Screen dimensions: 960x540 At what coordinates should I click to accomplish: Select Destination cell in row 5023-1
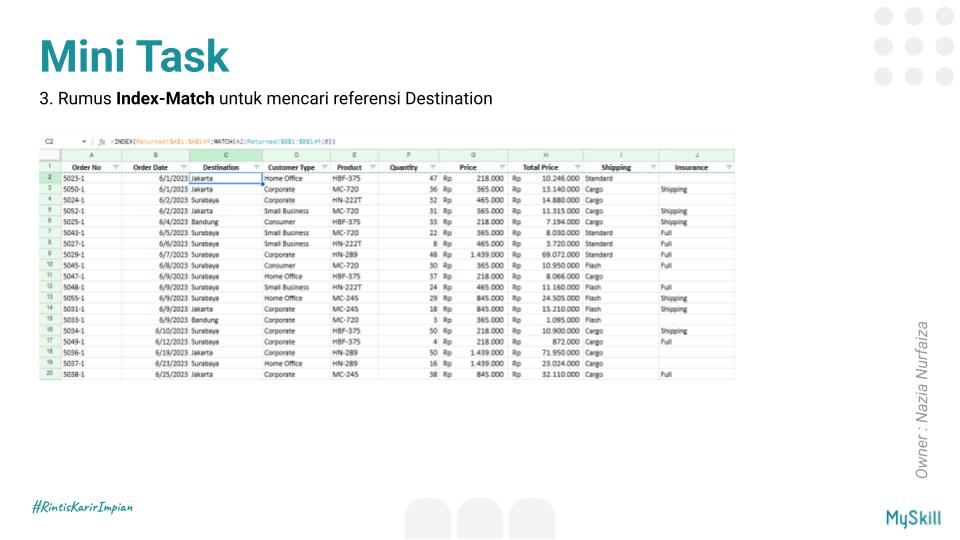coord(226,178)
